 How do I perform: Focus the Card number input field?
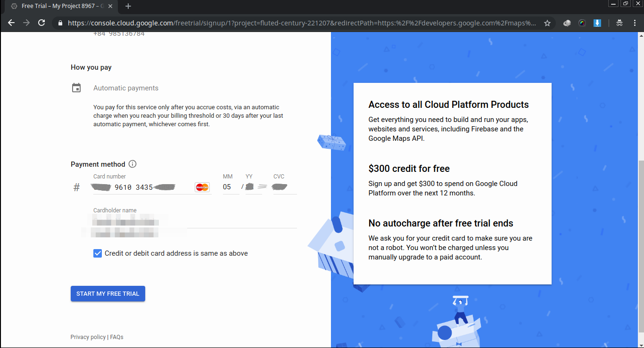point(152,187)
